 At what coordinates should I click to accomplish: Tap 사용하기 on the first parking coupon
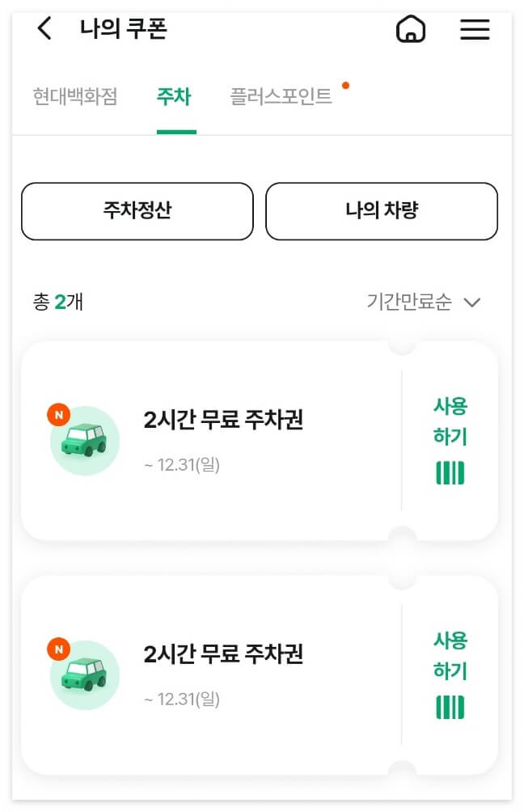tap(450, 421)
